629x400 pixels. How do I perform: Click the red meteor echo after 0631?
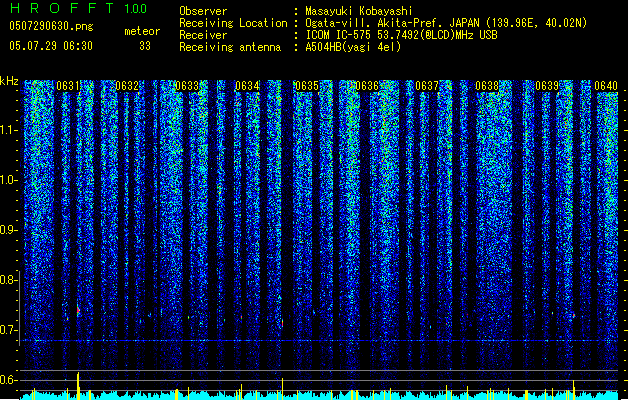coord(78,309)
